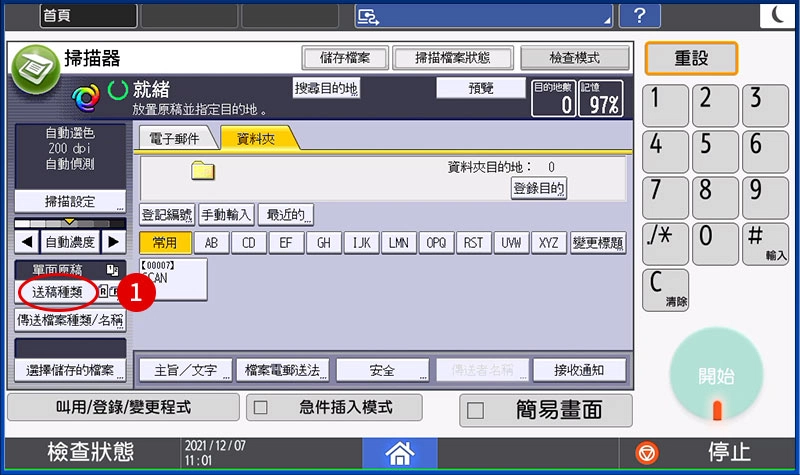Activate energy saver moon icon

pos(778,15)
